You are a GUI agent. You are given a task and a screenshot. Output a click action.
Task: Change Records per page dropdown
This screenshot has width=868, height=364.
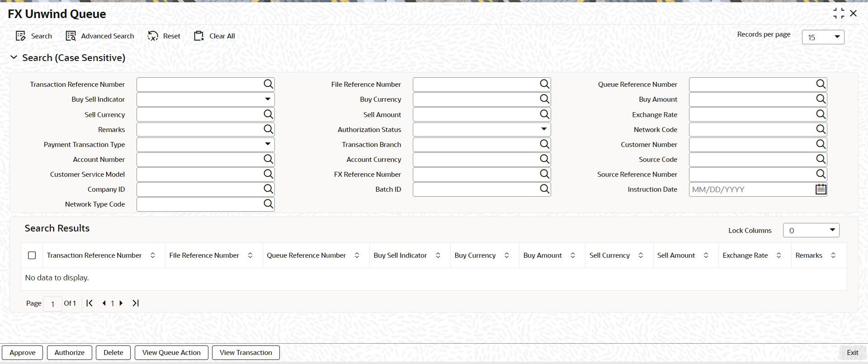823,37
